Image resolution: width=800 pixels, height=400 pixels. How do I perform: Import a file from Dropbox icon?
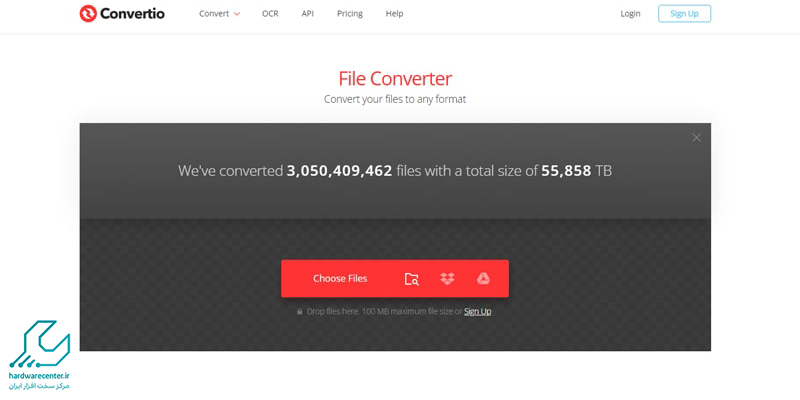click(447, 279)
